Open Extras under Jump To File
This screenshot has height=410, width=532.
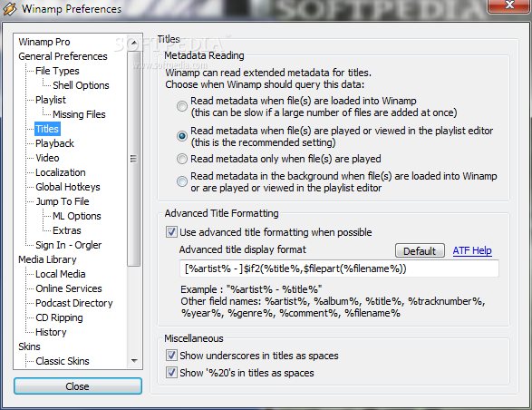[x=67, y=230]
